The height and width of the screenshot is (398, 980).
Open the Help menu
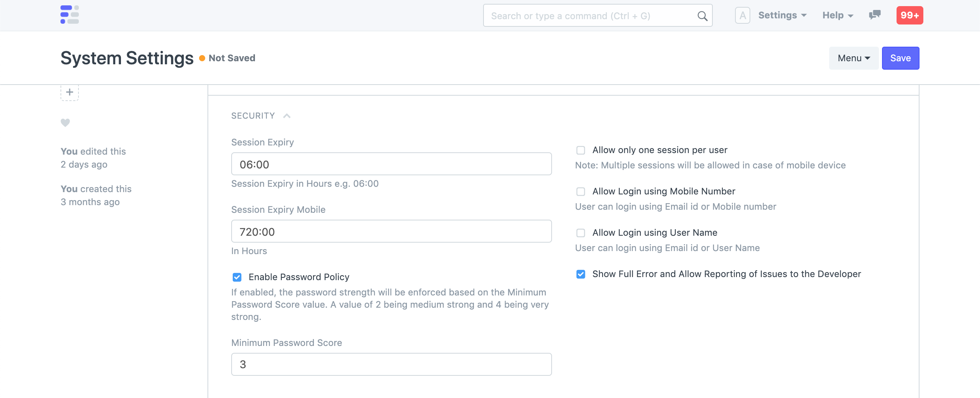838,15
